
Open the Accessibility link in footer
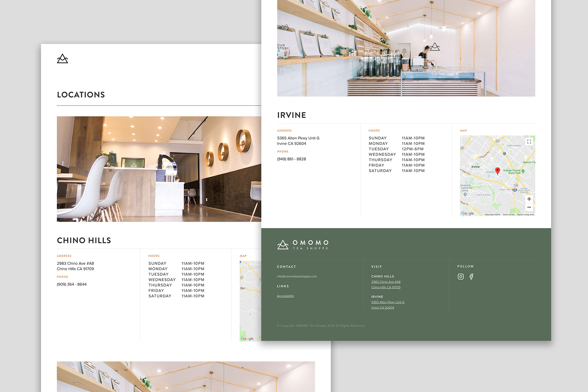point(285,296)
